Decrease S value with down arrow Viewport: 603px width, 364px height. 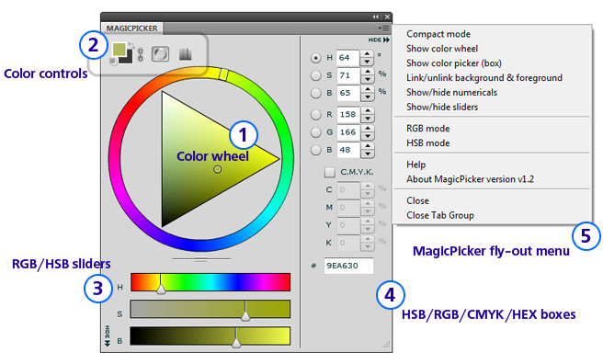[x=368, y=79]
